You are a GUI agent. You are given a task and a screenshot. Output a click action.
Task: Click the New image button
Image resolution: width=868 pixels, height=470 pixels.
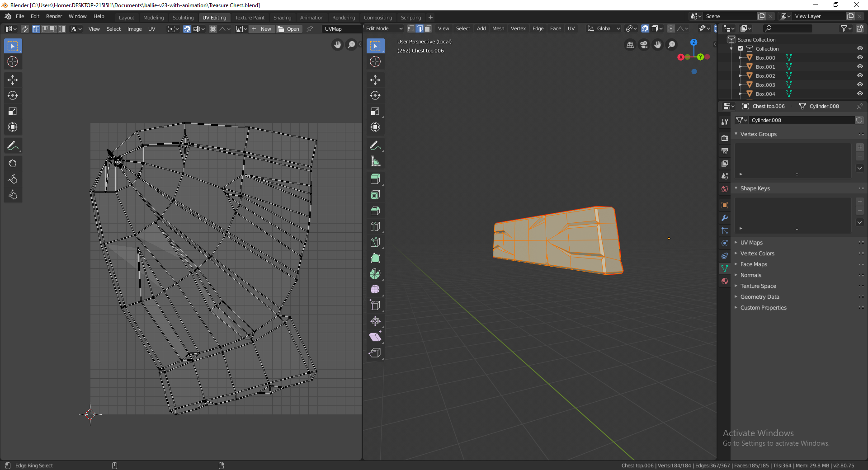coord(262,29)
